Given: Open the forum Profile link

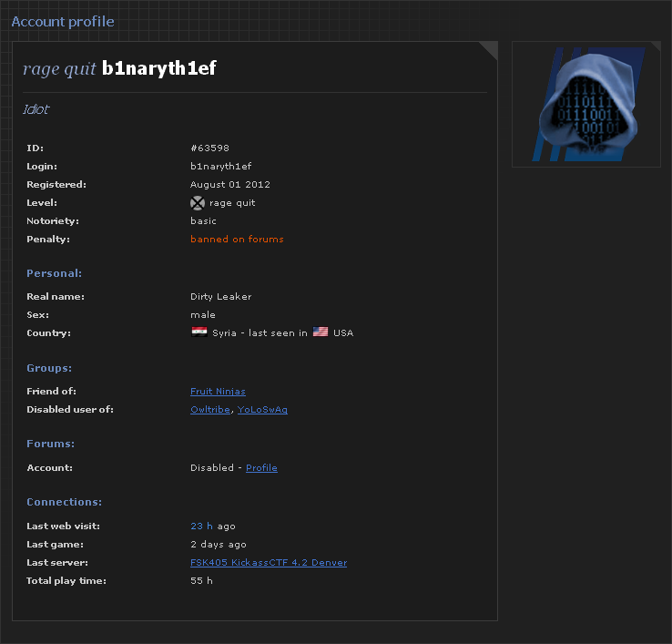Looking at the screenshot, I should 261,468.
